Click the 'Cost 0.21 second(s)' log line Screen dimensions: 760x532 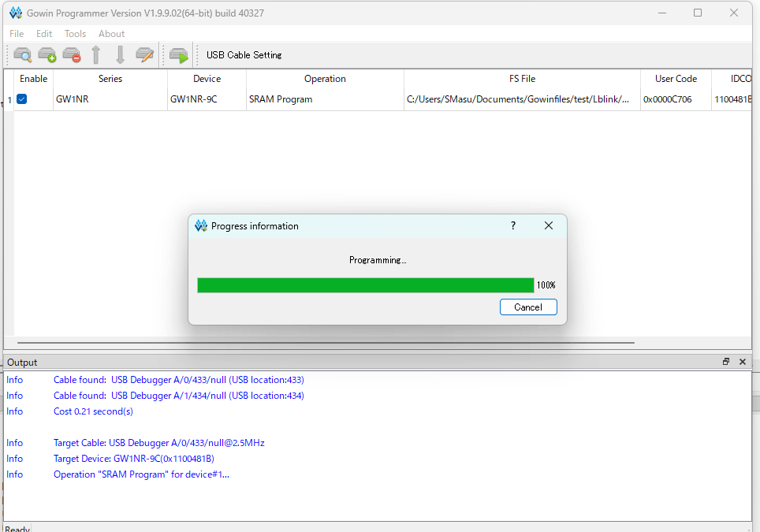click(x=93, y=411)
